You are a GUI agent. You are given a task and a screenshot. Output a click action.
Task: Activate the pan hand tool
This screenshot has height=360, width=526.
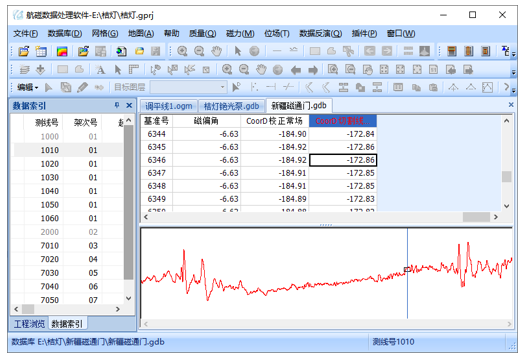tap(217, 51)
